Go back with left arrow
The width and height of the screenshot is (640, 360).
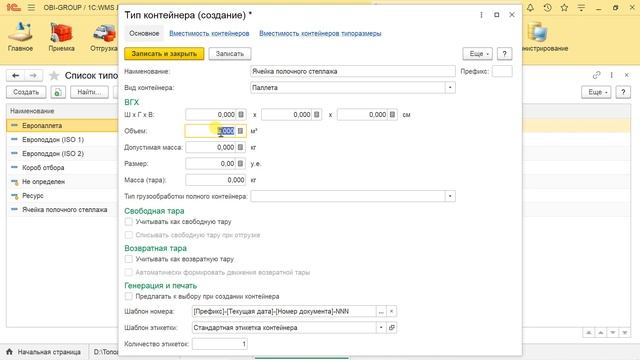point(16,76)
